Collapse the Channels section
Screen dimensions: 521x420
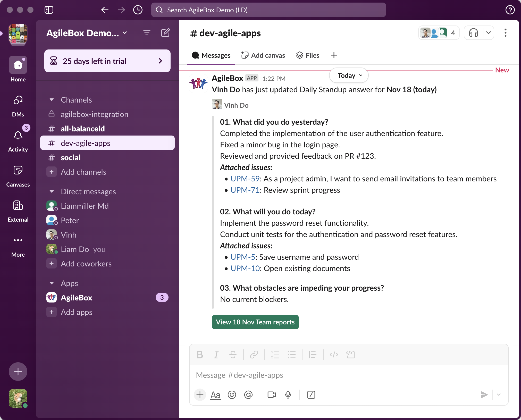pos(52,100)
